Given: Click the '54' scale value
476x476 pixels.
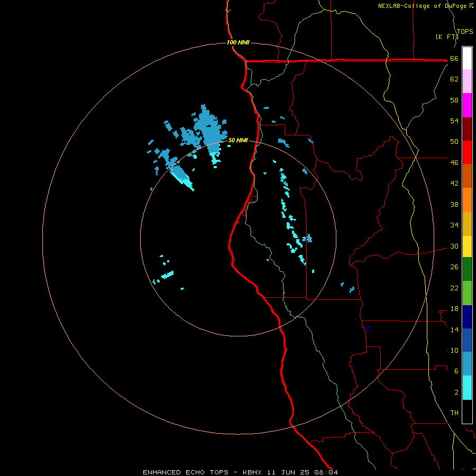Looking at the screenshot, I should click(454, 121).
